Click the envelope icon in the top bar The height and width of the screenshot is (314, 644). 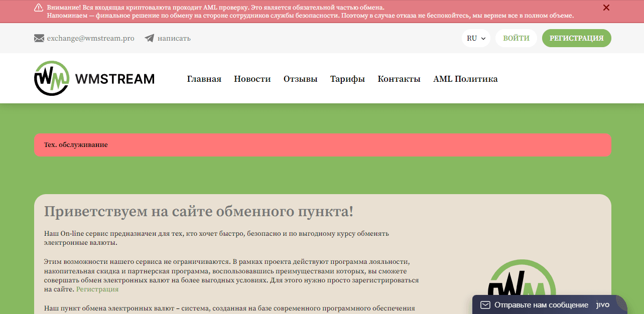pos(39,38)
